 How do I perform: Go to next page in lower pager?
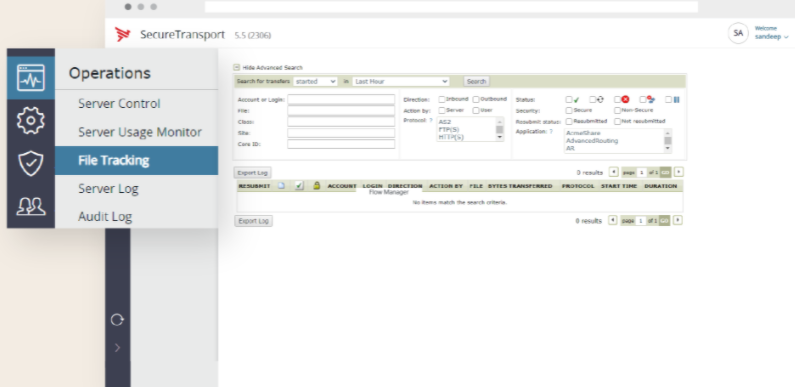pos(678,220)
